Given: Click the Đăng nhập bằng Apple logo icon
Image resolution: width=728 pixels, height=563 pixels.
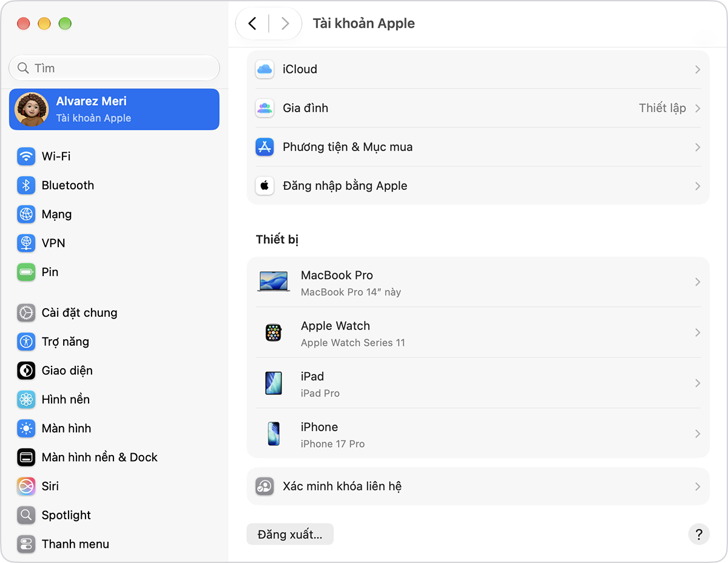Looking at the screenshot, I should (265, 186).
